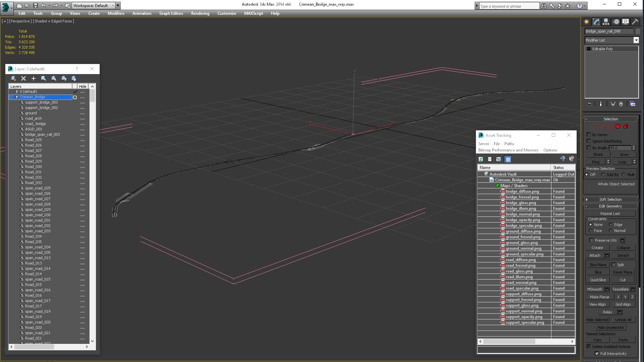Enable By Angle checkbox
644x362 pixels.
(x=589, y=147)
